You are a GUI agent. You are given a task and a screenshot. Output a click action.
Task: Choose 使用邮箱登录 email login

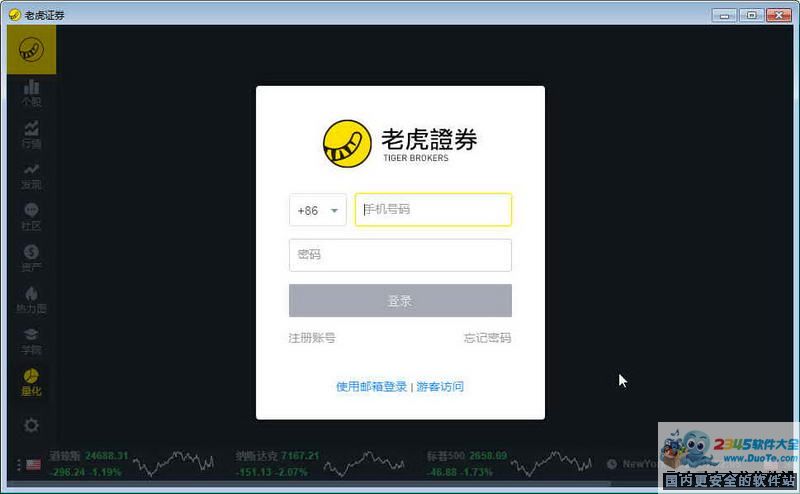(371, 386)
